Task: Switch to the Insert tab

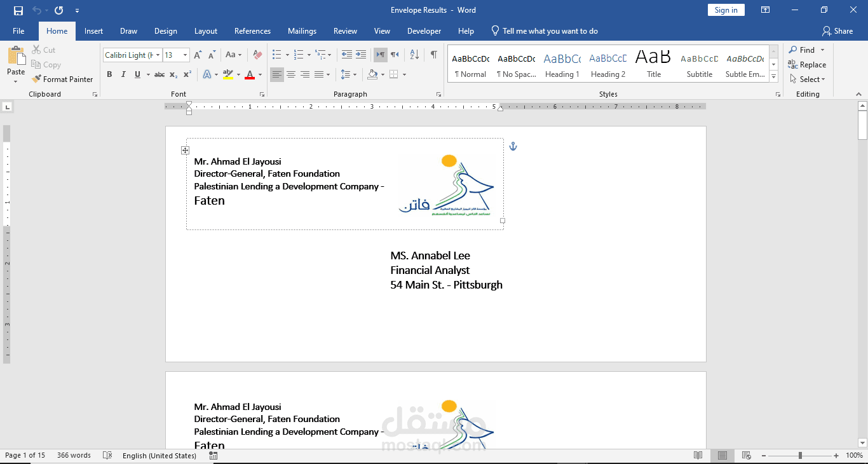Action: [93, 31]
